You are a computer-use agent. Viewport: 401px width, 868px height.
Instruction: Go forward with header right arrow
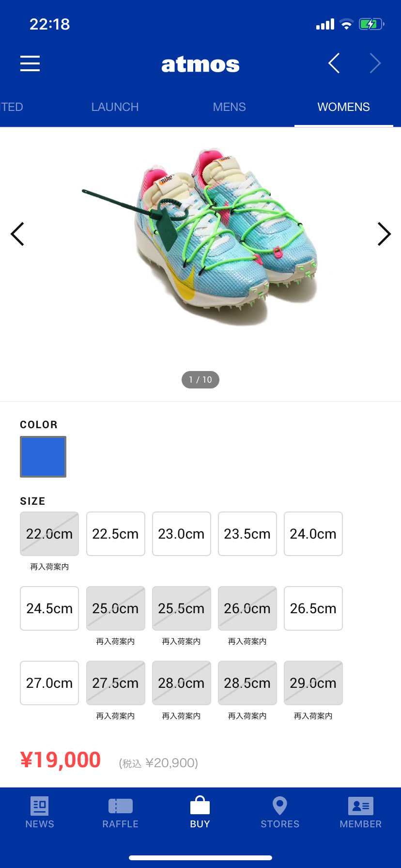(375, 63)
